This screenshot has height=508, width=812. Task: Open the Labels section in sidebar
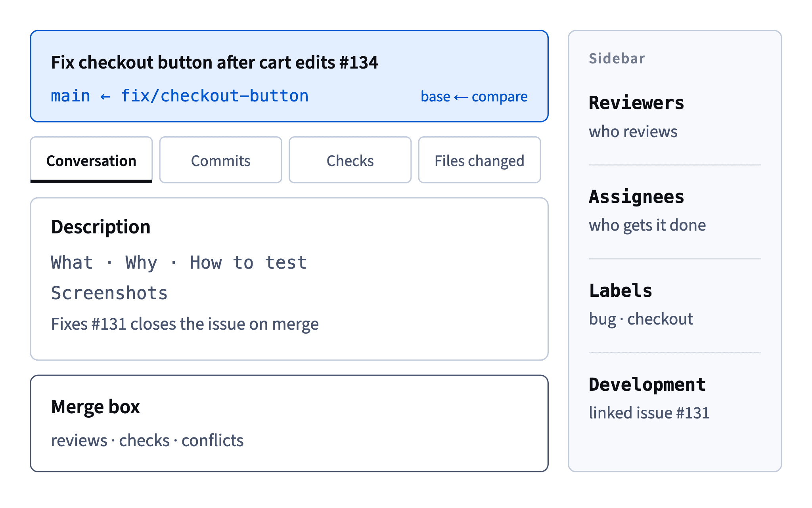[620, 290]
